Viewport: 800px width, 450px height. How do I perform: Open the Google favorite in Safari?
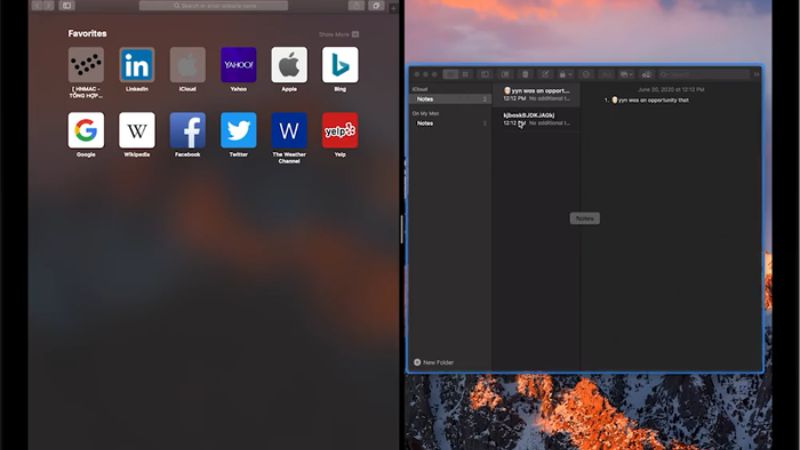(x=86, y=130)
